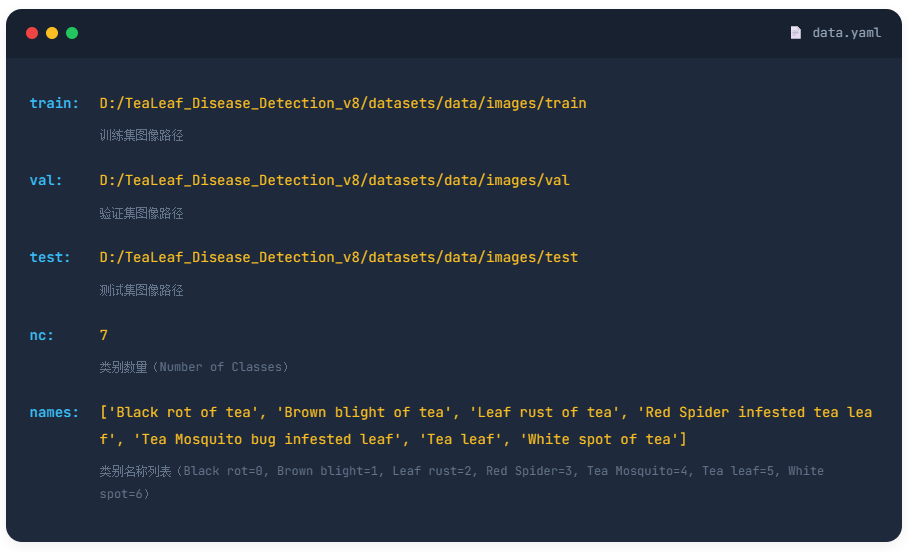
Task: Open the images/train dataset path
Action: coord(343,103)
